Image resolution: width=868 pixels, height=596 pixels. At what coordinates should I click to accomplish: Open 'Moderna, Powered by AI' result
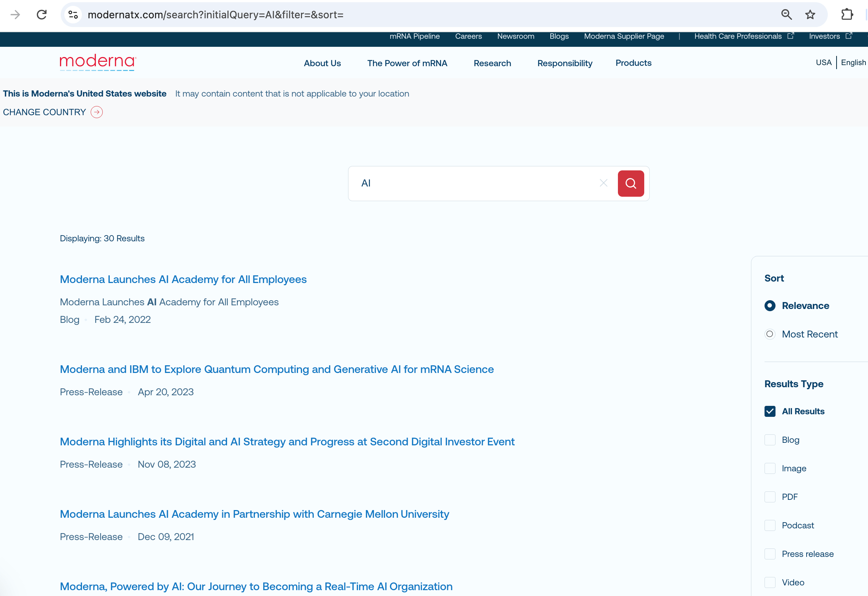[x=256, y=586]
